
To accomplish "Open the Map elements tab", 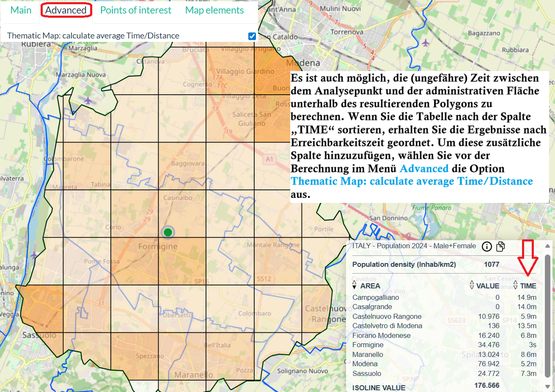I will [x=214, y=10].
